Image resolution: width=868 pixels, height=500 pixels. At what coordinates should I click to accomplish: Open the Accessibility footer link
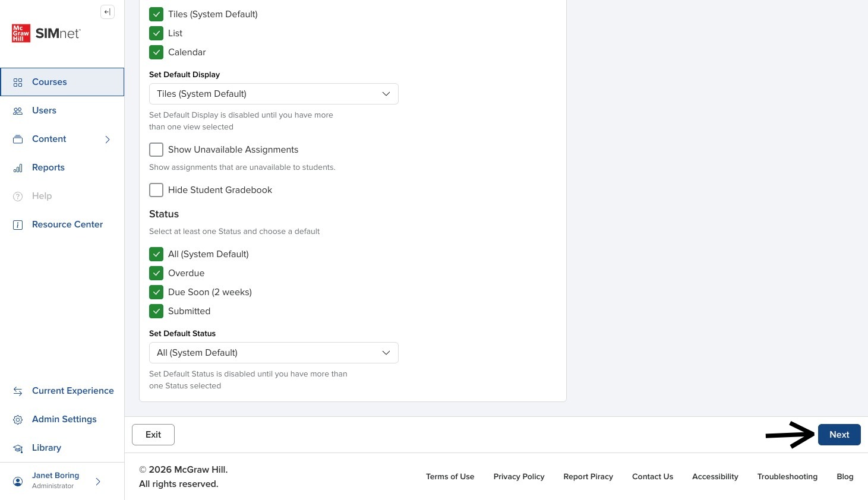pos(715,476)
